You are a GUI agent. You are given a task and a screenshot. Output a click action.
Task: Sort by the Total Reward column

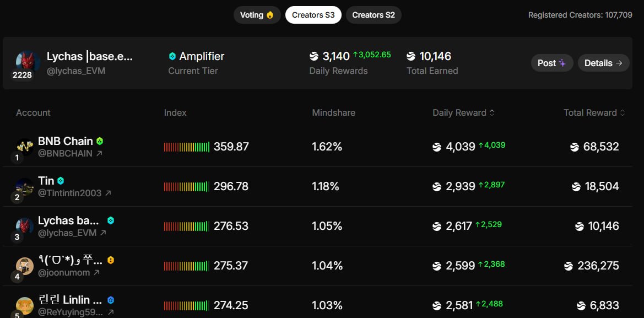click(x=594, y=112)
